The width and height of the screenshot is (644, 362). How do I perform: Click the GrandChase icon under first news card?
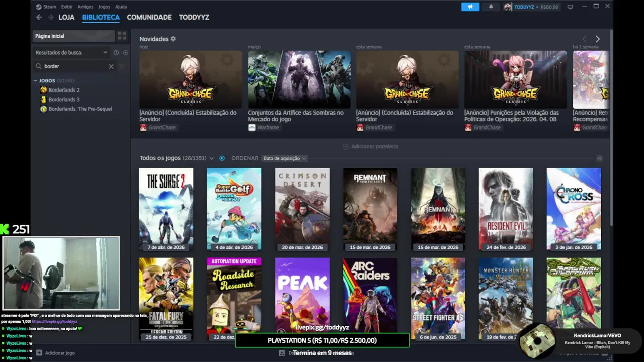click(x=143, y=128)
